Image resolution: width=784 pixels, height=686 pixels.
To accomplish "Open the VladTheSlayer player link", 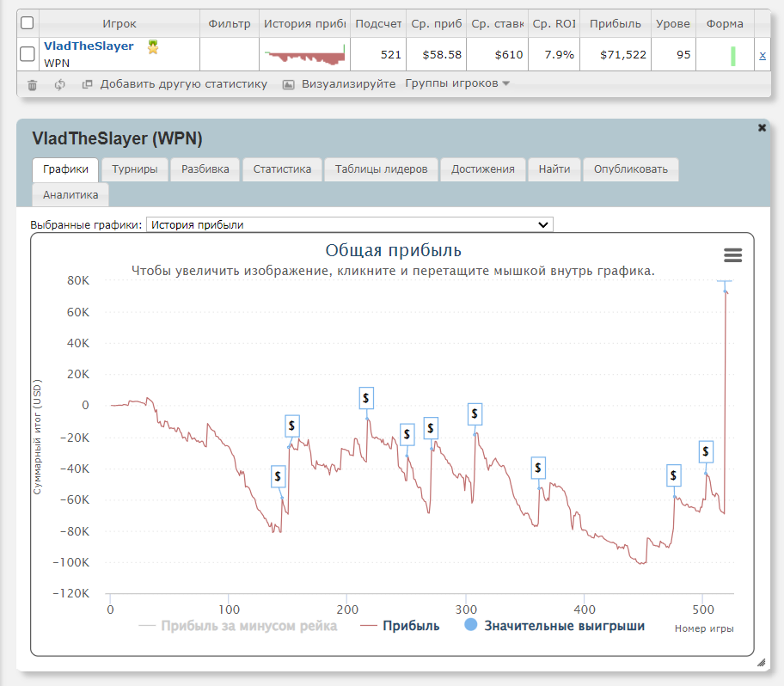I will (x=89, y=46).
